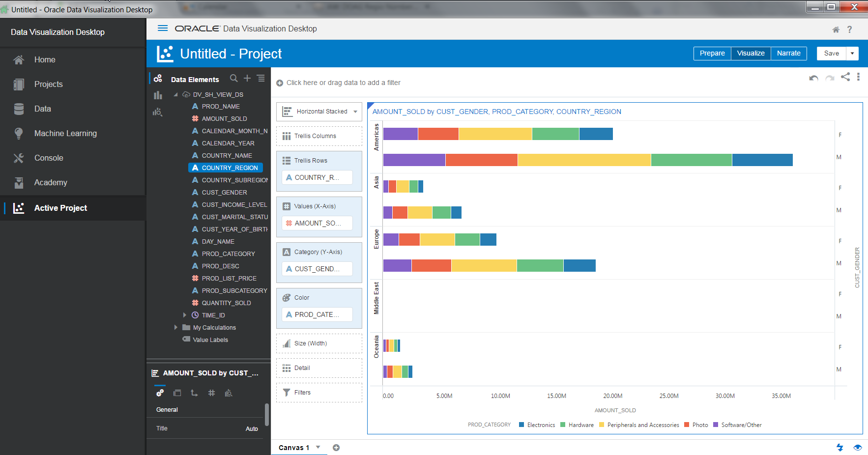
Task: Toggle the Data Elements panel icon
Action: [158, 79]
